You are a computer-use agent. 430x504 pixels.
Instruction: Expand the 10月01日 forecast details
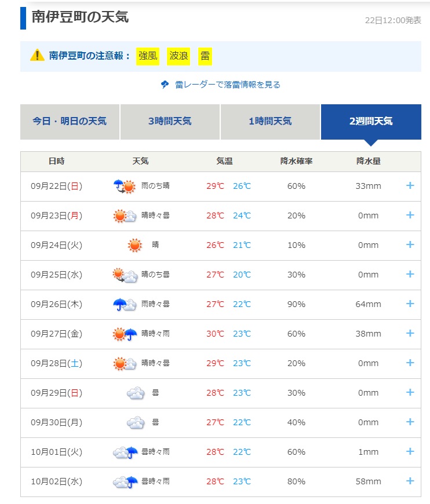coord(410,452)
